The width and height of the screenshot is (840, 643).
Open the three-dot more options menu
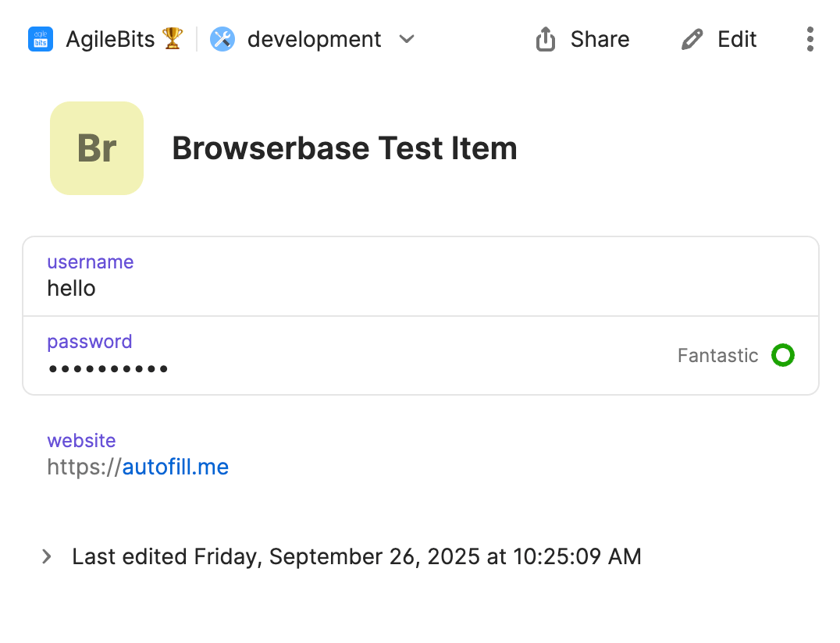tap(810, 39)
